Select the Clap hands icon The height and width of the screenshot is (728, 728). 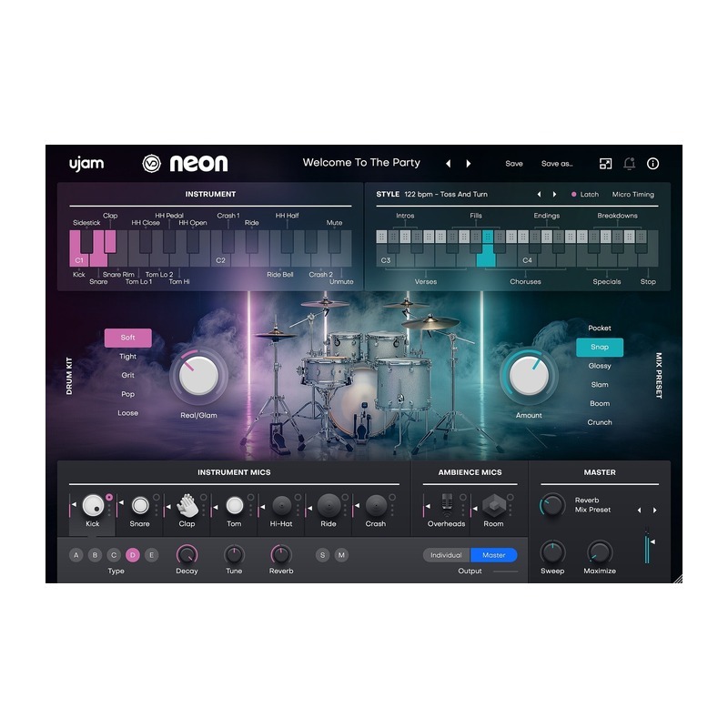187,506
